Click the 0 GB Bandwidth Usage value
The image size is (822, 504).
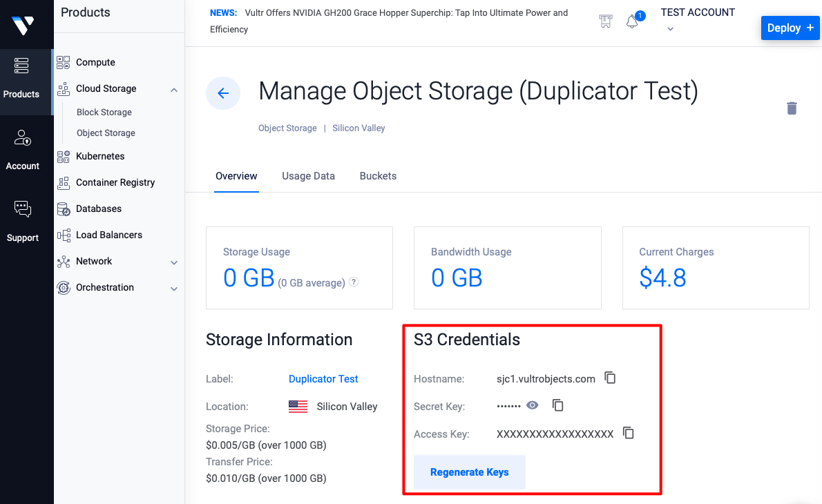click(x=457, y=278)
